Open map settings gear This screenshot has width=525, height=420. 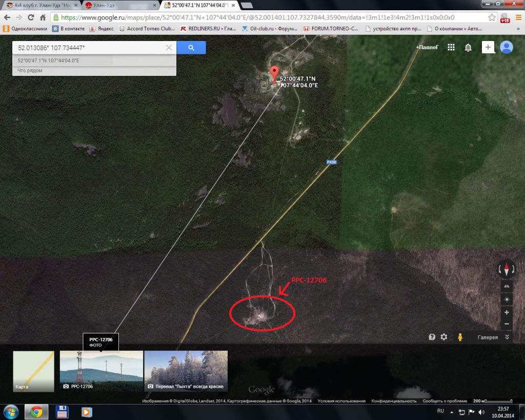click(x=444, y=337)
